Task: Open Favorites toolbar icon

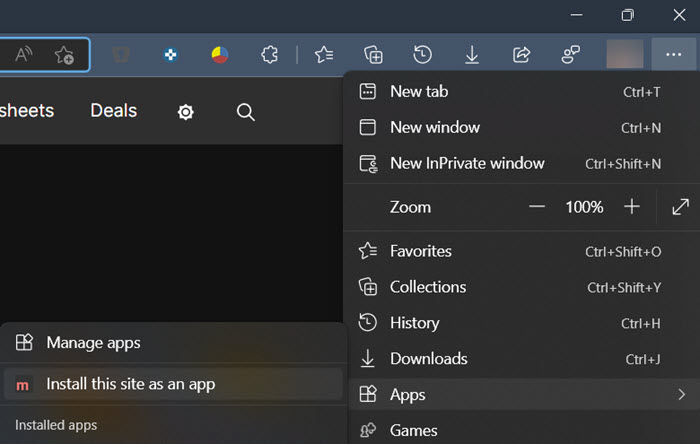Action: pyautogui.click(x=324, y=55)
